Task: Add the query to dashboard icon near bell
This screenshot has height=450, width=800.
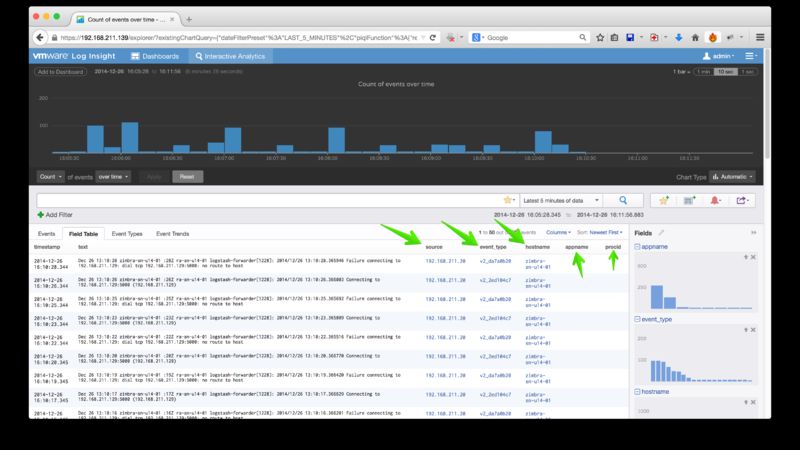Action: (x=689, y=201)
